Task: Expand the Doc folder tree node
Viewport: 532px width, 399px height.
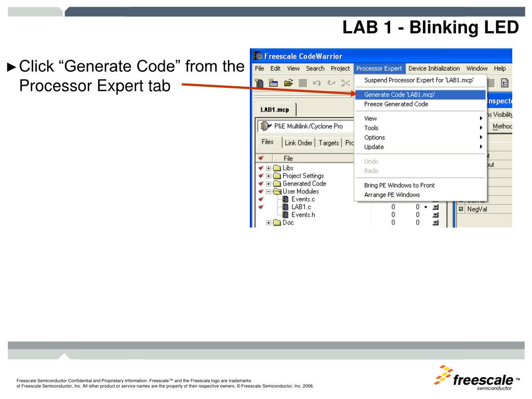Action: point(269,223)
